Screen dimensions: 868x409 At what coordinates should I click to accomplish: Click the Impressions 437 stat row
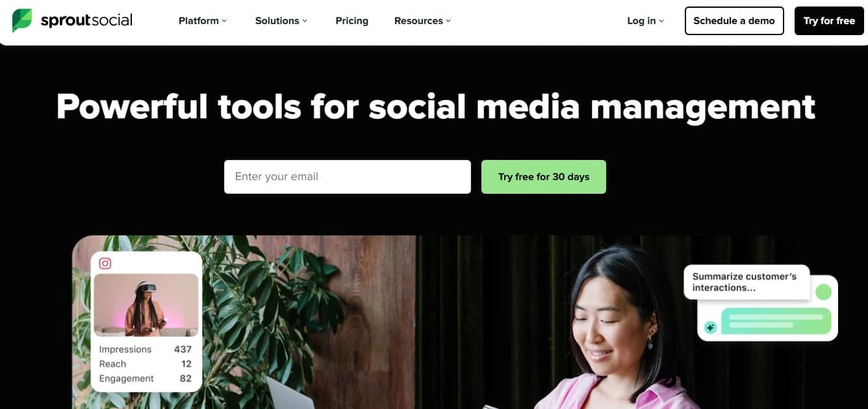[145, 349]
